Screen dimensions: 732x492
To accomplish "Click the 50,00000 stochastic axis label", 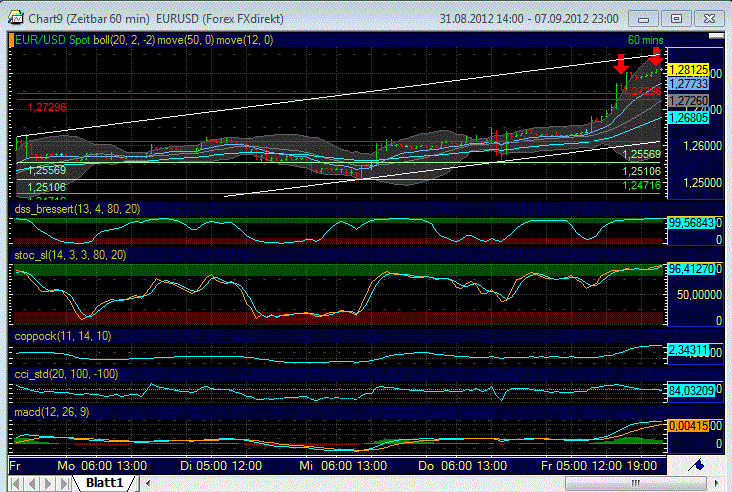I will pyautogui.click(x=699, y=295).
